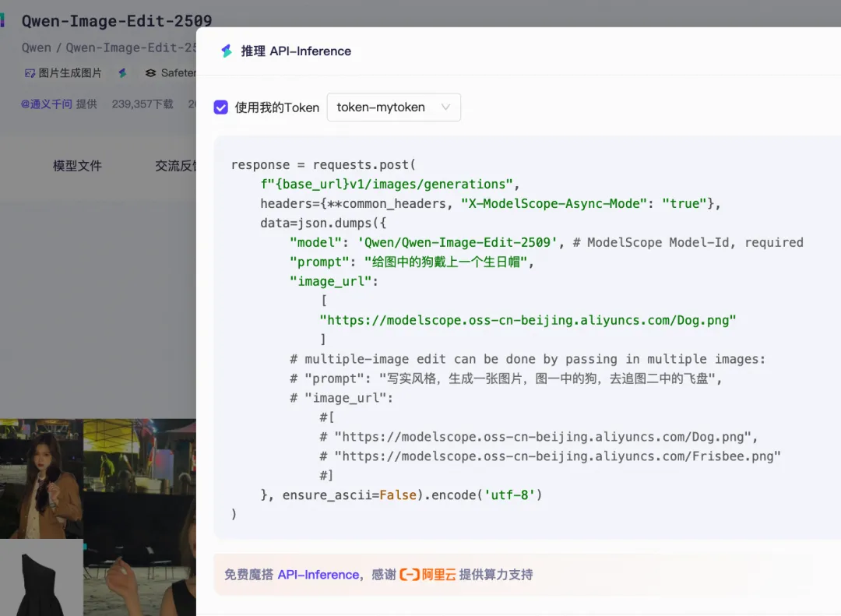The width and height of the screenshot is (841, 616).
Task: Click the commented Frisbee.png URL line
Action: pos(550,456)
